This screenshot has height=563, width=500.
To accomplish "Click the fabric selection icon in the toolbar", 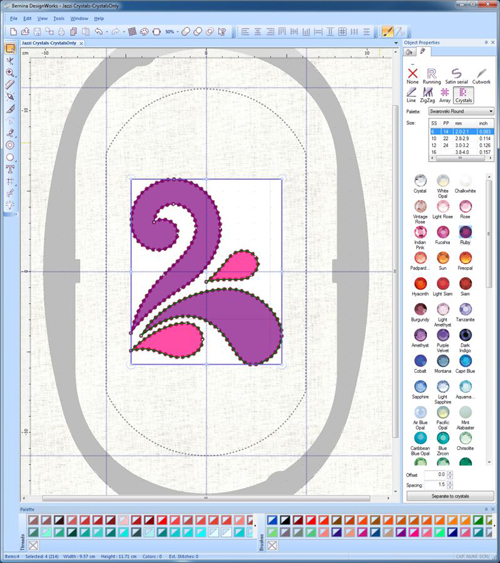I will click(x=132, y=32).
